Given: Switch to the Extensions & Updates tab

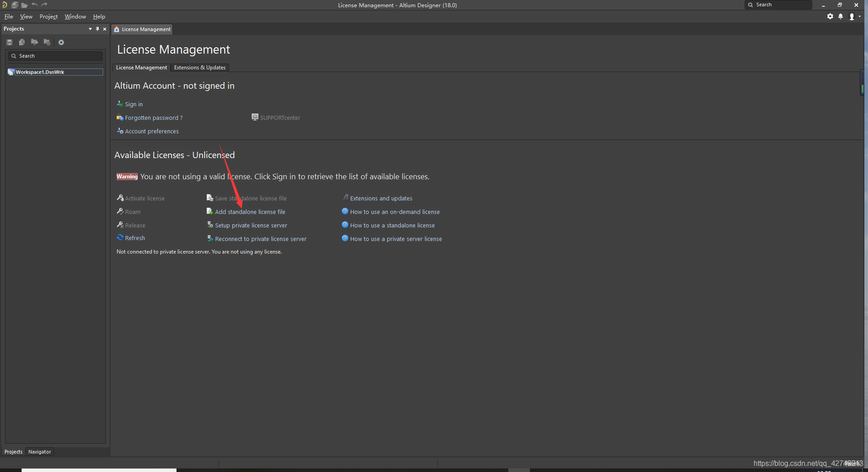Looking at the screenshot, I should point(200,68).
